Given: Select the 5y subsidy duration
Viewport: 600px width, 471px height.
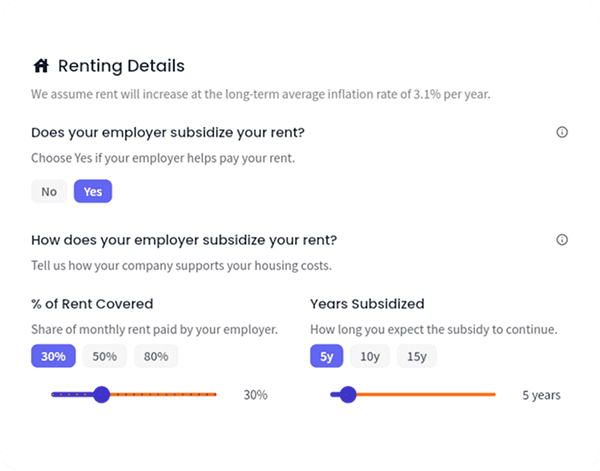Looking at the screenshot, I should click(x=327, y=356).
